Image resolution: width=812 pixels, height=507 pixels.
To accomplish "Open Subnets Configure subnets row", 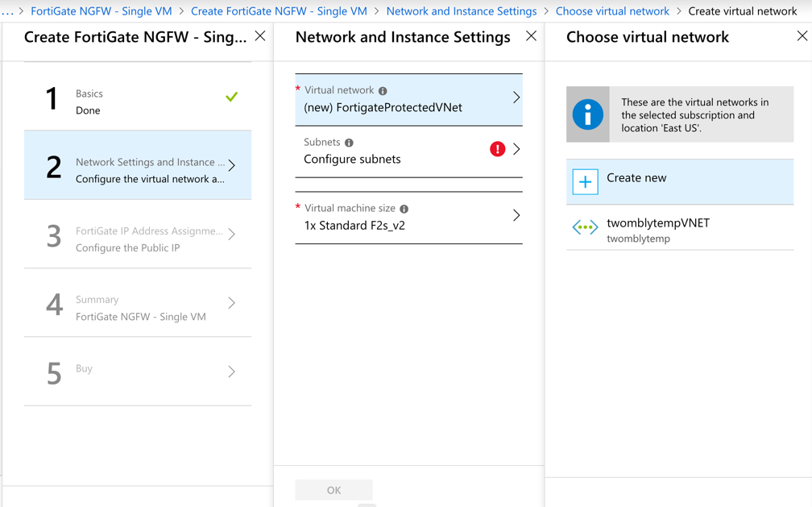I will point(408,152).
